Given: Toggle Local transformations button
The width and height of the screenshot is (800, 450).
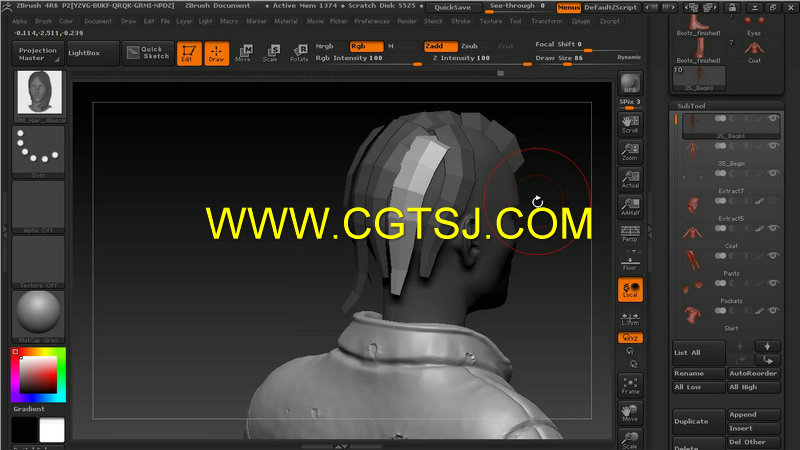Looking at the screenshot, I should point(630,289).
